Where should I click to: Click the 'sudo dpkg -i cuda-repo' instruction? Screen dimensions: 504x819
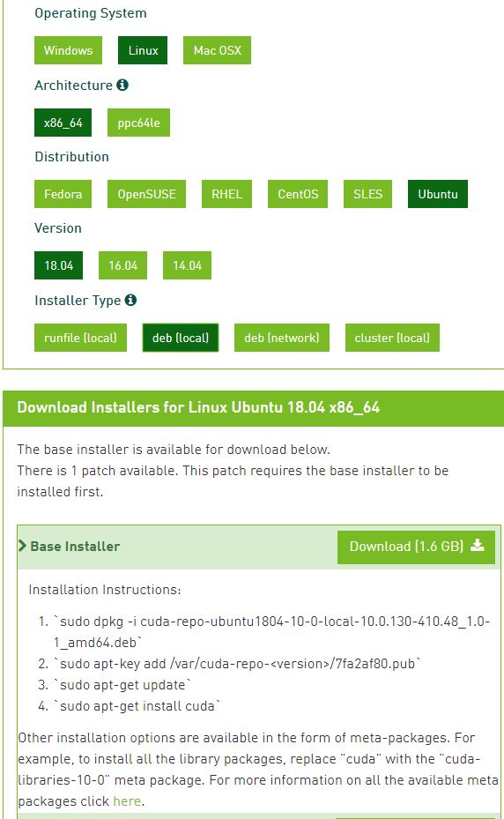point(271,632)
